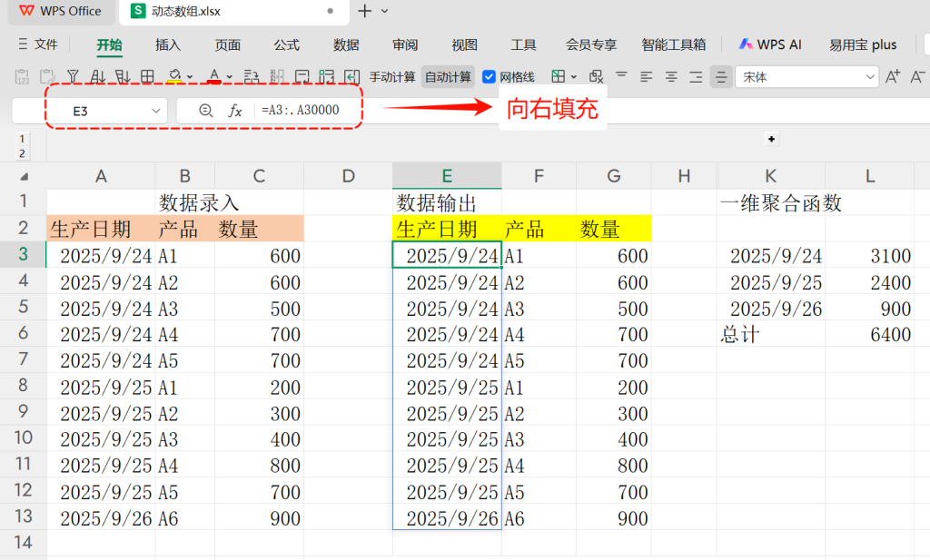930x560 pixels.
Task: Switch to 手动计算 manual calculation
Action: point(392,77)
